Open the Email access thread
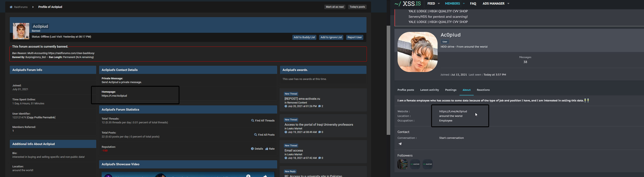Viewport: 644px width, 177px height. coord(294,150)
